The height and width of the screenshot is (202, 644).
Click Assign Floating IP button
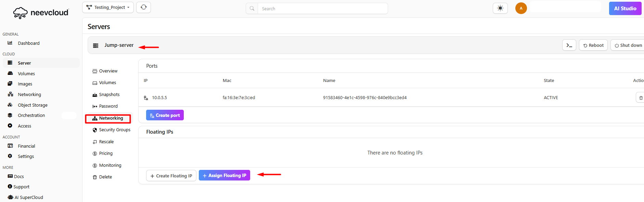click(224, 175)
